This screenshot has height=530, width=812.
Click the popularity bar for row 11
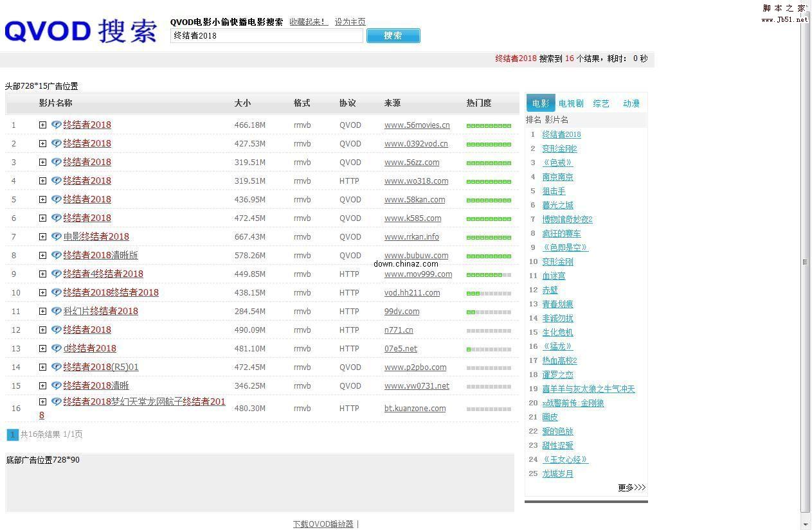point(489,312)
